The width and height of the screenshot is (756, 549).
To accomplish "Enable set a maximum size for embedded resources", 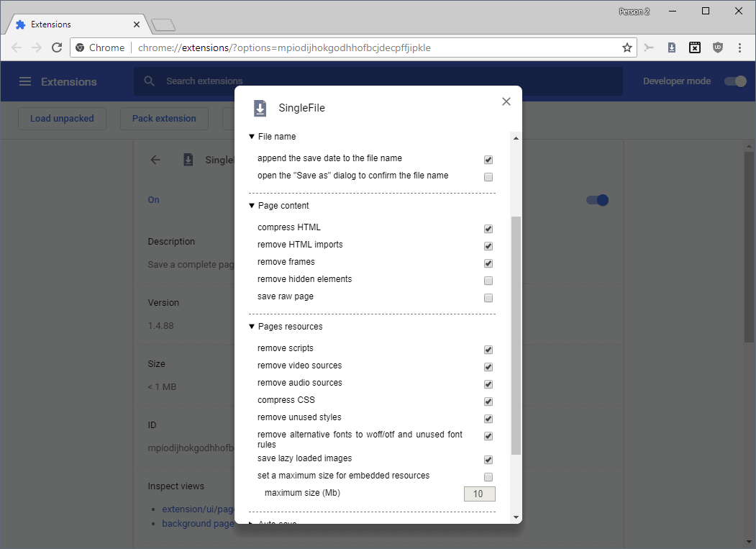I will (488, 477).
